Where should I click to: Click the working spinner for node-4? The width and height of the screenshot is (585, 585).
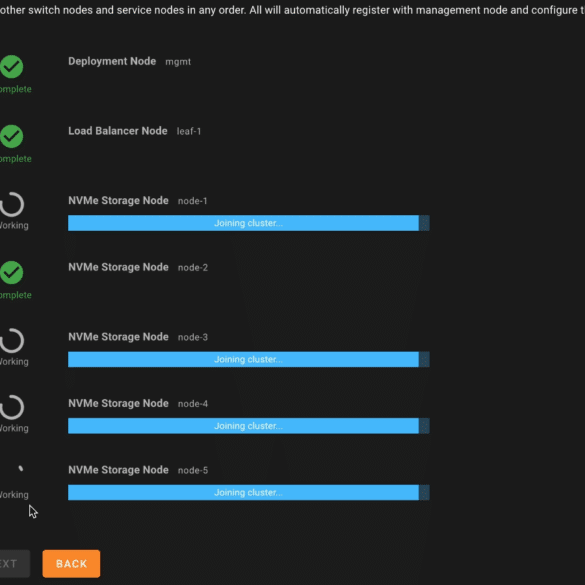pyautogui.click(x=12, y=407)
